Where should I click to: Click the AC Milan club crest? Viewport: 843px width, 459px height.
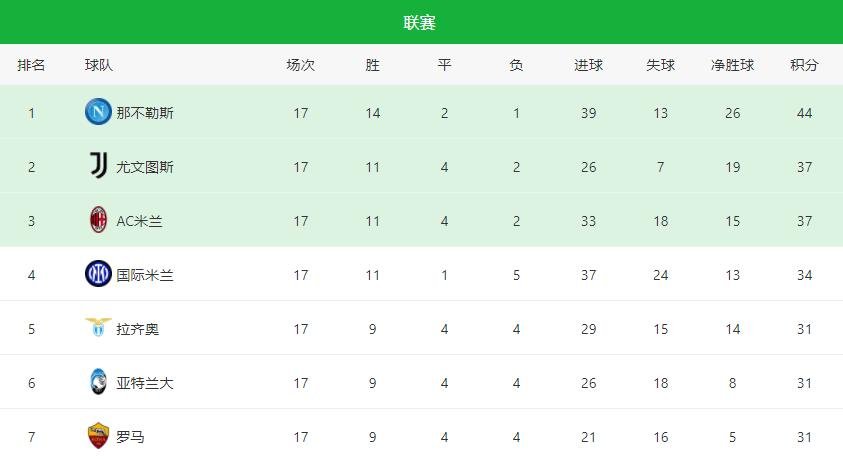tap(98, 221)
